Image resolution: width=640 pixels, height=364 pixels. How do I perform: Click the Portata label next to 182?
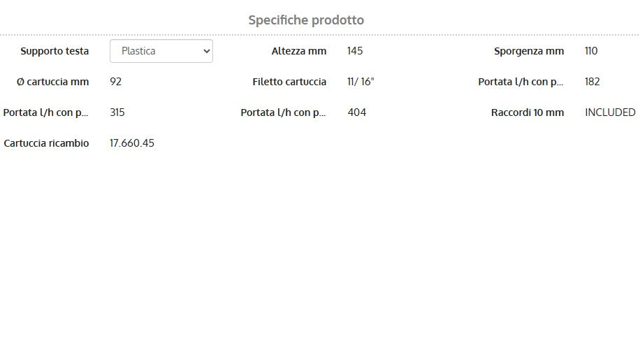[x=521, y=82]
